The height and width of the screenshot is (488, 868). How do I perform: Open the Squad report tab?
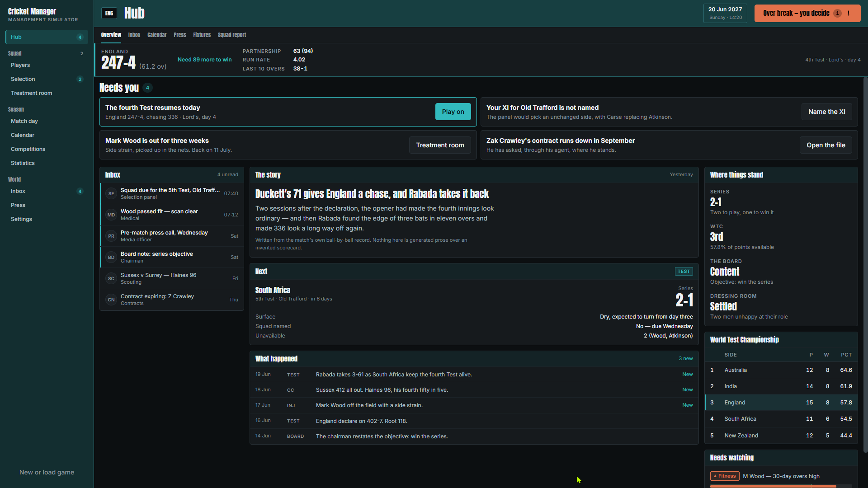[x=232, y=35]
